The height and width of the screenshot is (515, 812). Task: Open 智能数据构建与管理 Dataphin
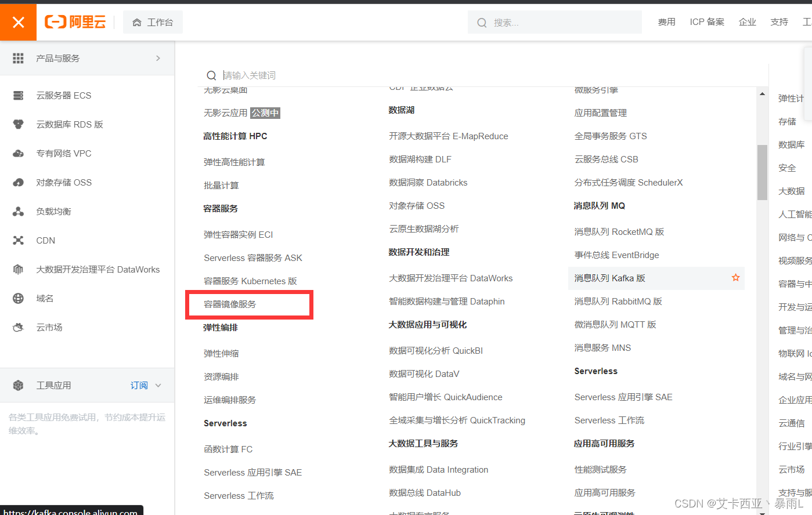tap(446, 301)
